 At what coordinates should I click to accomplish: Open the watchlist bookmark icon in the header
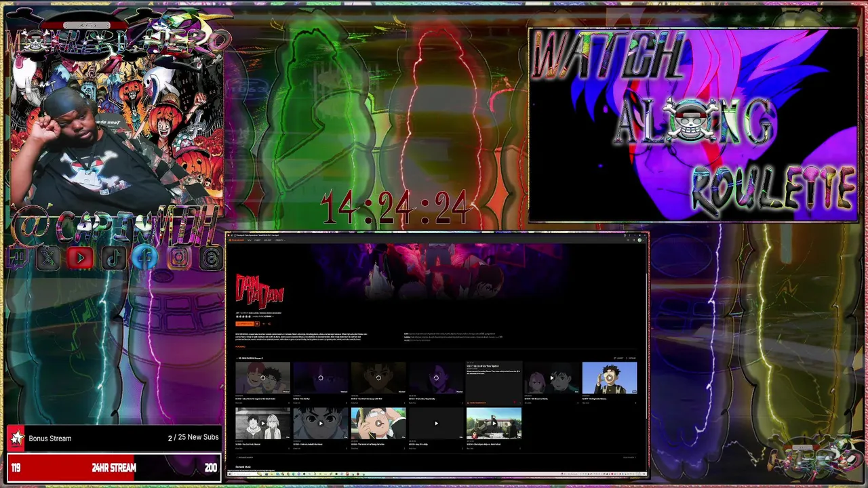pos(633,240)
